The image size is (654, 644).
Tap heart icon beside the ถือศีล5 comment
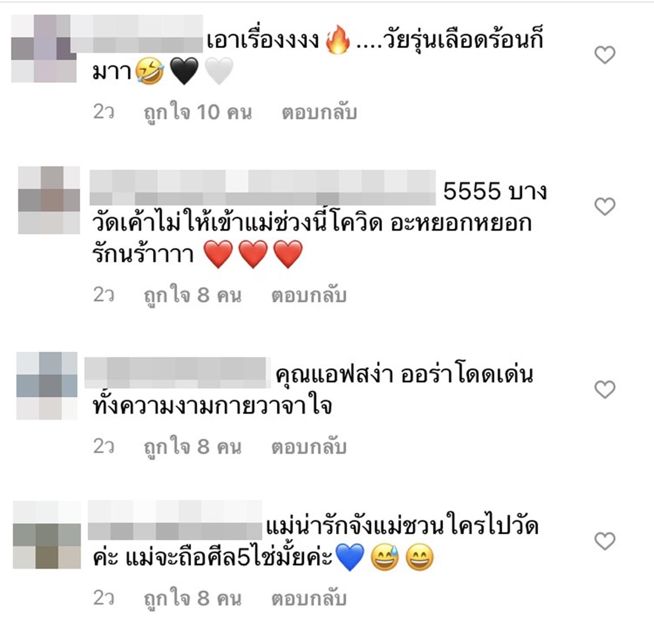pyautogui.click(x=605, y=541)
